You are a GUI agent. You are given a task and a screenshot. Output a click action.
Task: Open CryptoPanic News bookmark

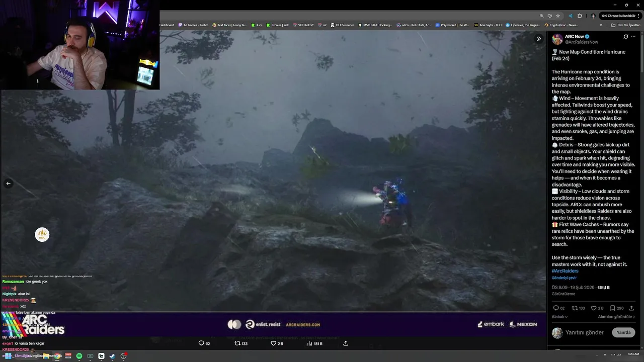(561, 25)
